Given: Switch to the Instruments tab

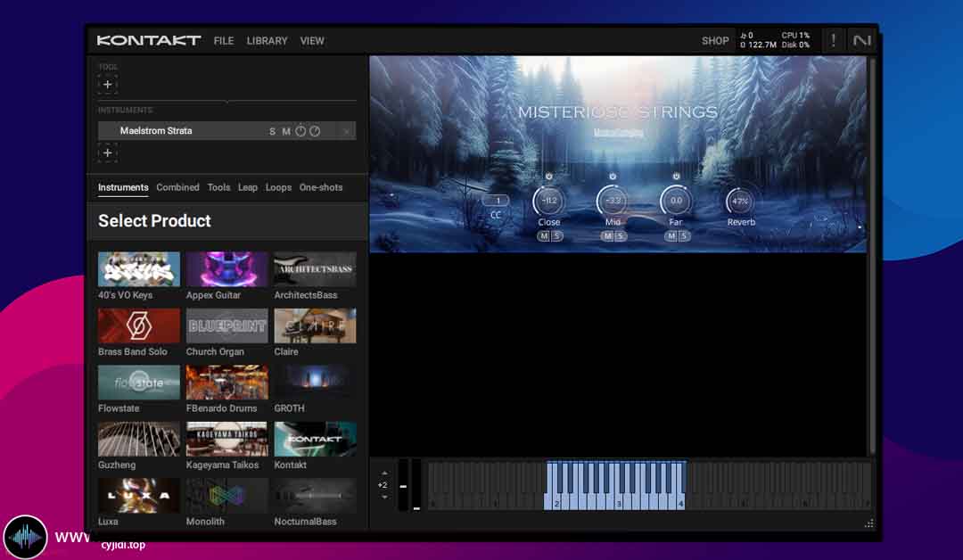Looking at the screenshot, I should 123,187.
